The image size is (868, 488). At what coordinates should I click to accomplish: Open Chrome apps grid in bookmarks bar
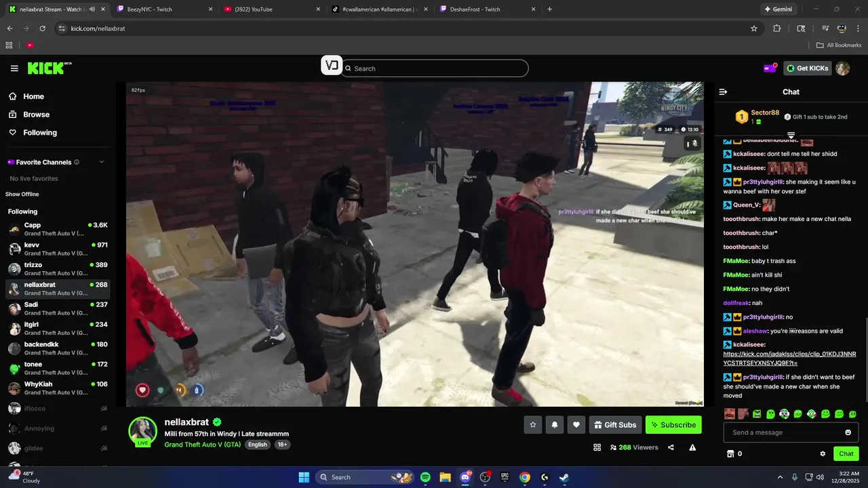[9, 45]
